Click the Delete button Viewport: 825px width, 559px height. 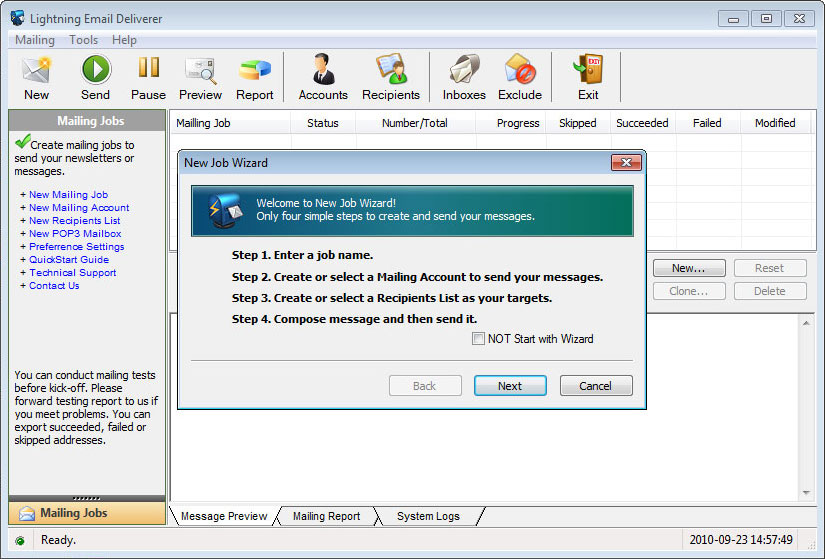click(770, 291)
